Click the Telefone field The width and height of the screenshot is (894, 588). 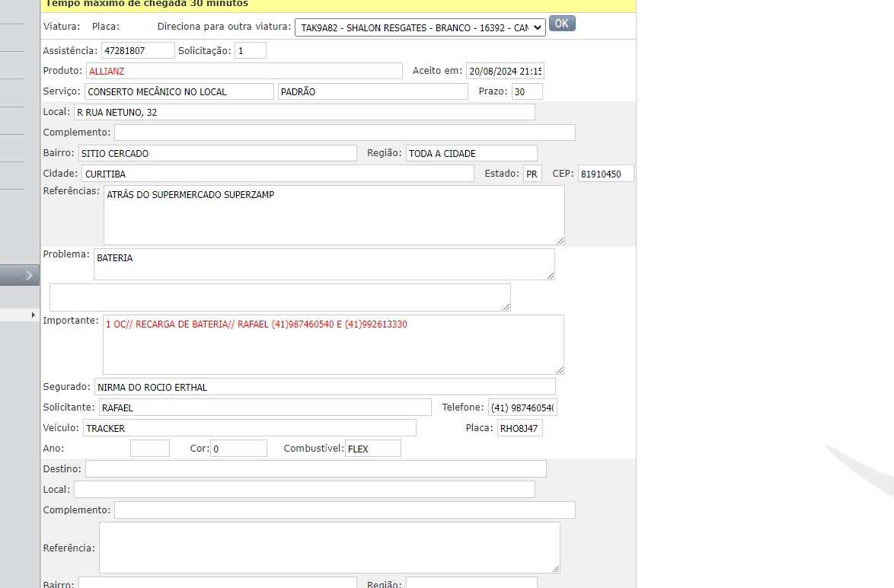522,407
